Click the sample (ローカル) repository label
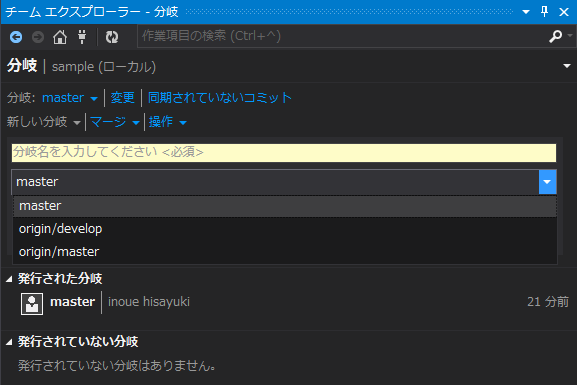The width and height of the screenshot is (577, 385). [104, 67]
